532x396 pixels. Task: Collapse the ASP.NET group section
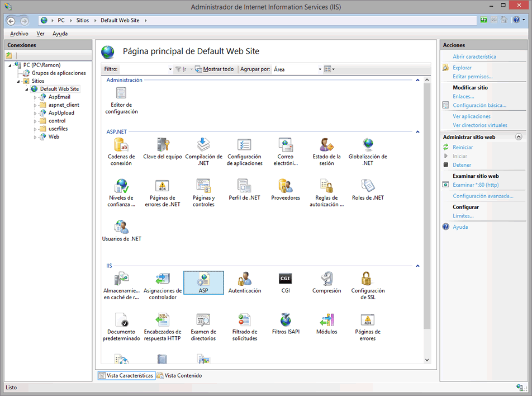(417, 132)
